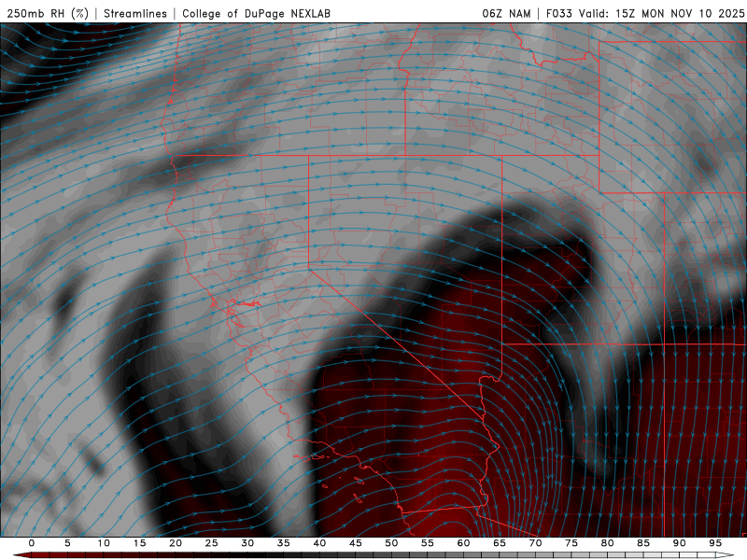Click the colorbar value label '10'
This screenshot has height=560, width=747.
tap(104, 543)
